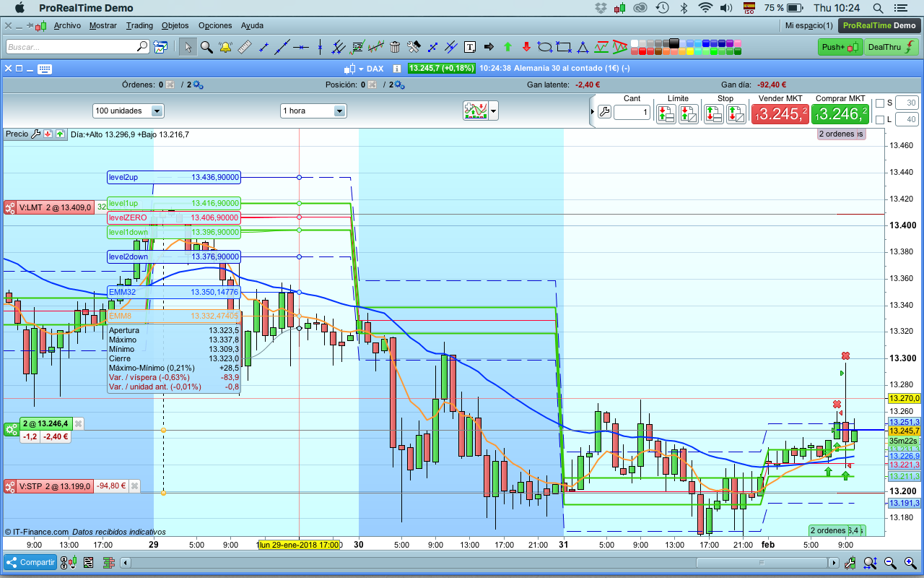Click the first Stop order icon
The image size is (924, 578).
click(x=713, y=113)
